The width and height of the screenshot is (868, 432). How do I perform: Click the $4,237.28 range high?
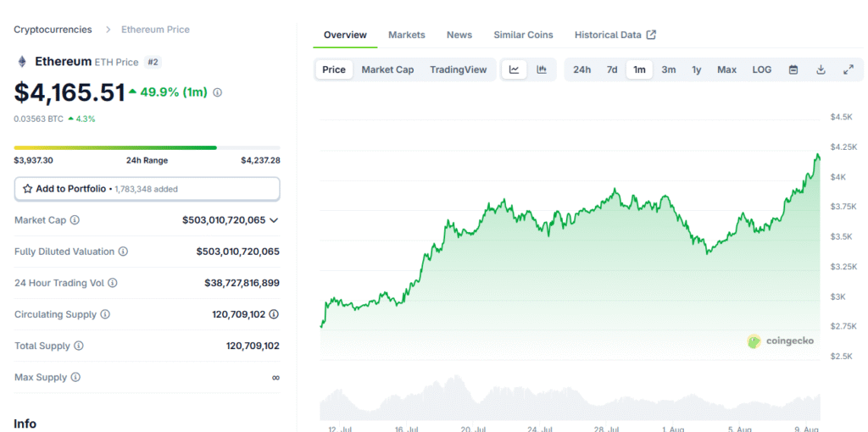click(260, 160)
